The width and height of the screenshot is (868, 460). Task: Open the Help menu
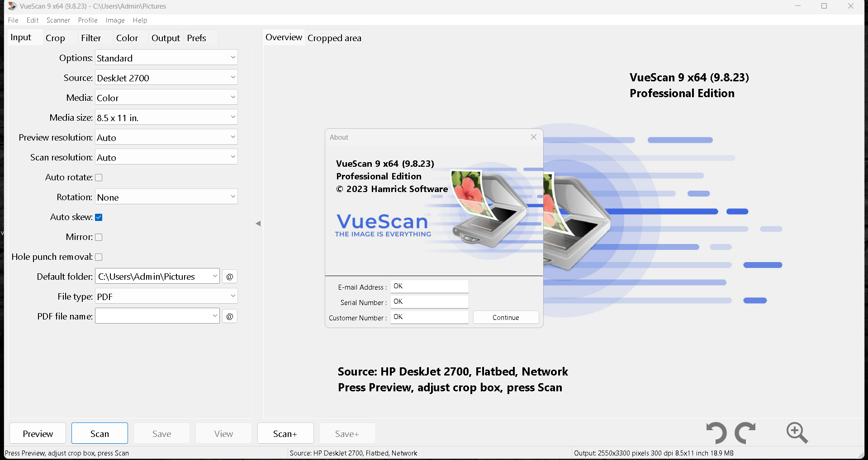pyautogui.click(x=140, y=20)
